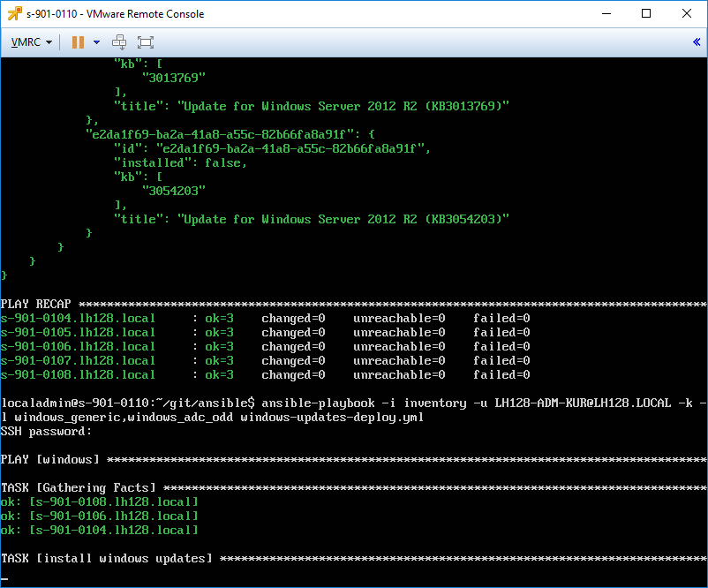Click TASK [Gathering Facts] heading
This screenshot has width=708, height=588.
pyautogui.click(x=78, y=487)
